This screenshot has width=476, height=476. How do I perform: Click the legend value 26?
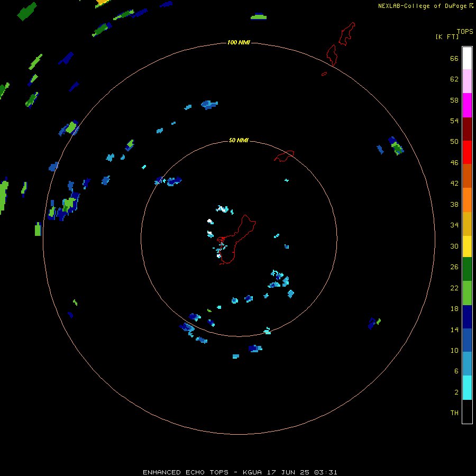click(x=454, y=267)
